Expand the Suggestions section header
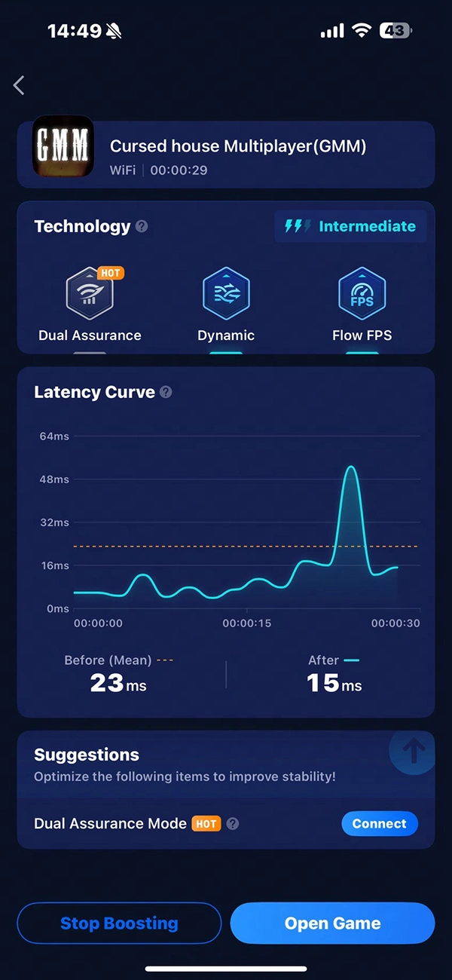The width and height of the screenshot is (452, 980). 87,755
